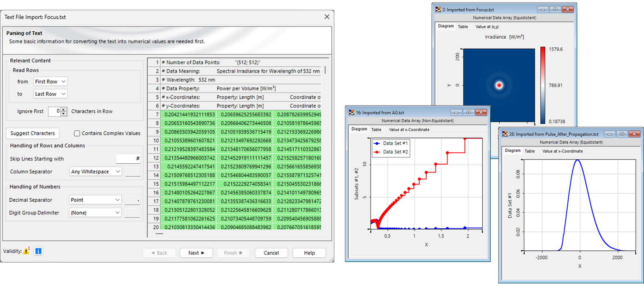Click the irradiance color scale bar
This screenshot has height=286, width=644.
pos(543,85)
